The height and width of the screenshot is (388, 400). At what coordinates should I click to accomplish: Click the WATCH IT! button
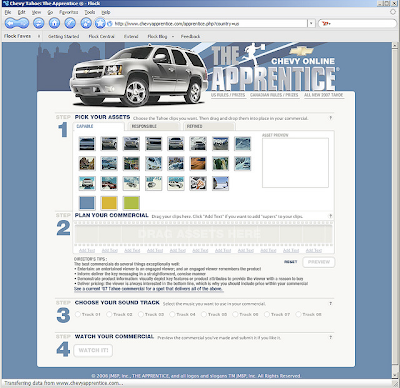(x=93, y=350)
